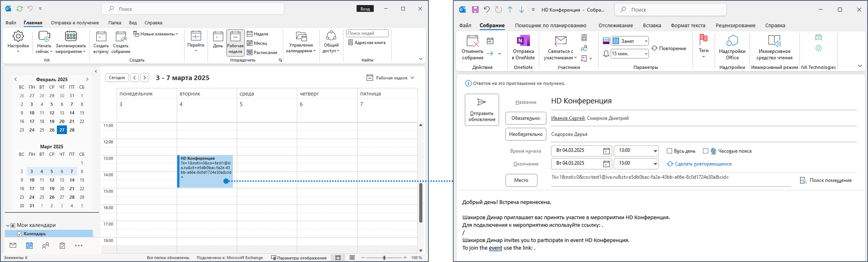Click Создать собрание icon

click(x=121, y=36)
